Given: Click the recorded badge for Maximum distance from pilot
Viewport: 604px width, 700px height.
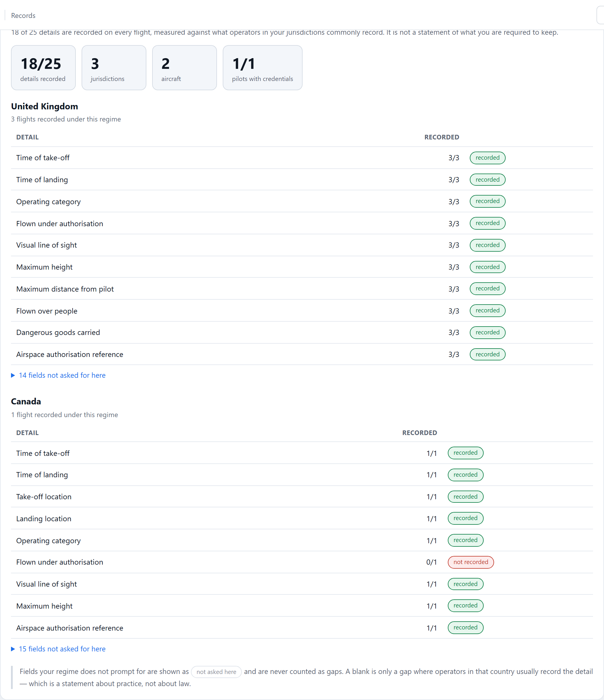Looking at the screenshot, I should 487,289.
